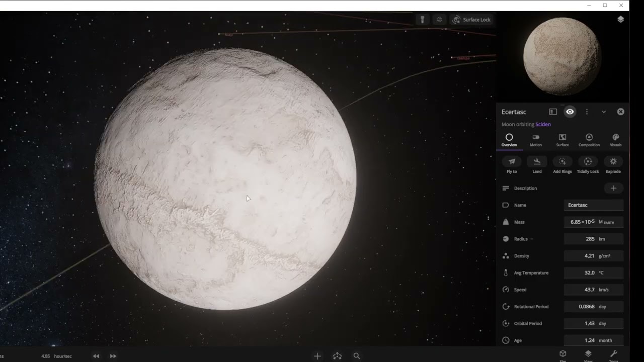This screenshot has width=644, height=362.
Task: Toggle the eye visibility for Ecertasc
Action: point(570,112)
